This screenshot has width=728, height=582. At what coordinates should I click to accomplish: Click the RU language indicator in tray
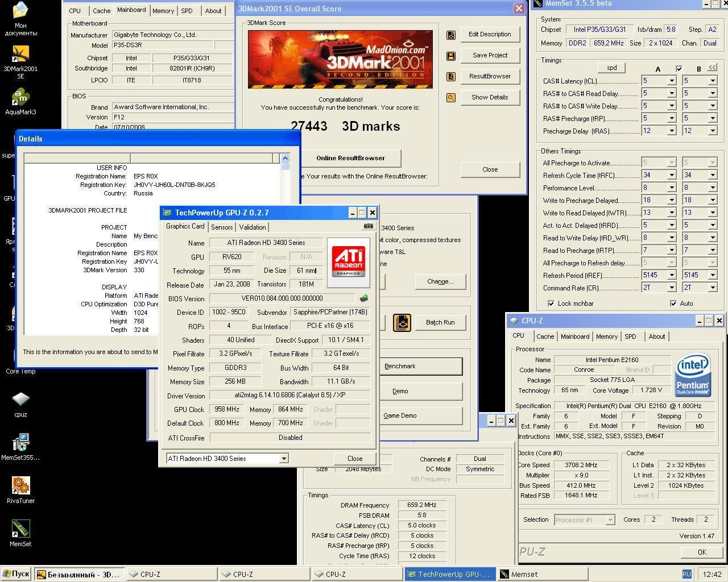pos(686,574)
